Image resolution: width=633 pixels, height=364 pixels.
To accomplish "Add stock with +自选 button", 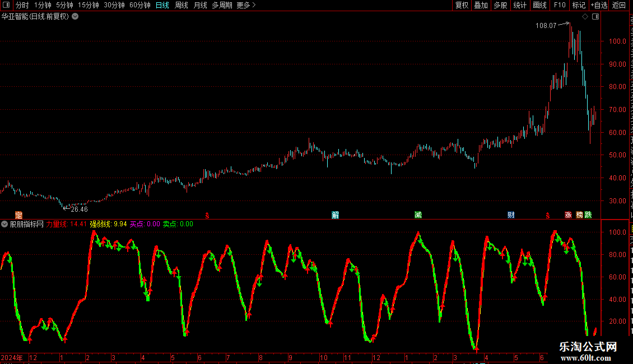I will pyautogui.click(x=599, y=5).
